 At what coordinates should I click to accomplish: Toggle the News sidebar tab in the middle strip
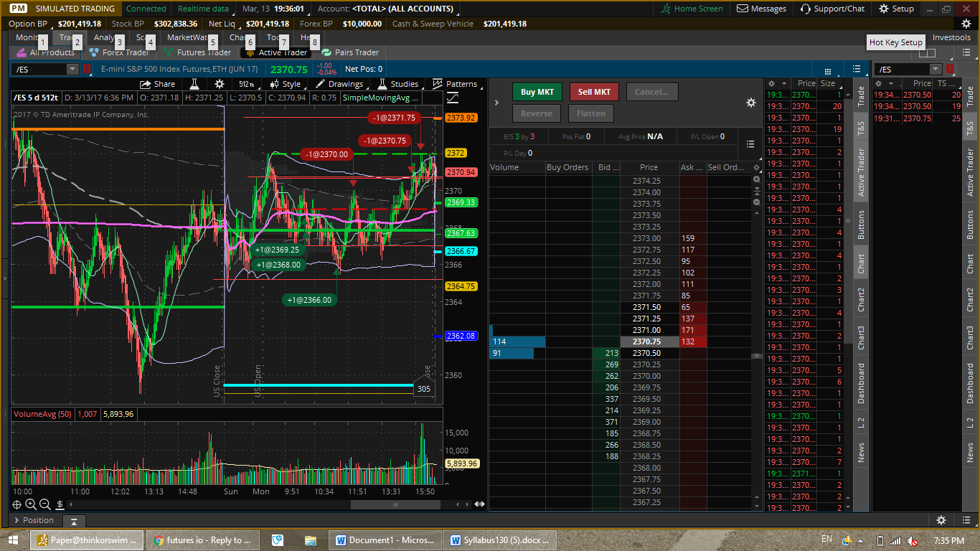861,452
